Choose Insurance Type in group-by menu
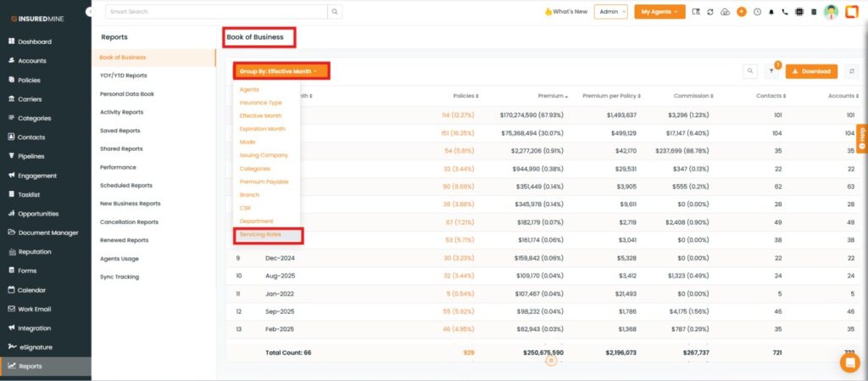 click(260, 102)
